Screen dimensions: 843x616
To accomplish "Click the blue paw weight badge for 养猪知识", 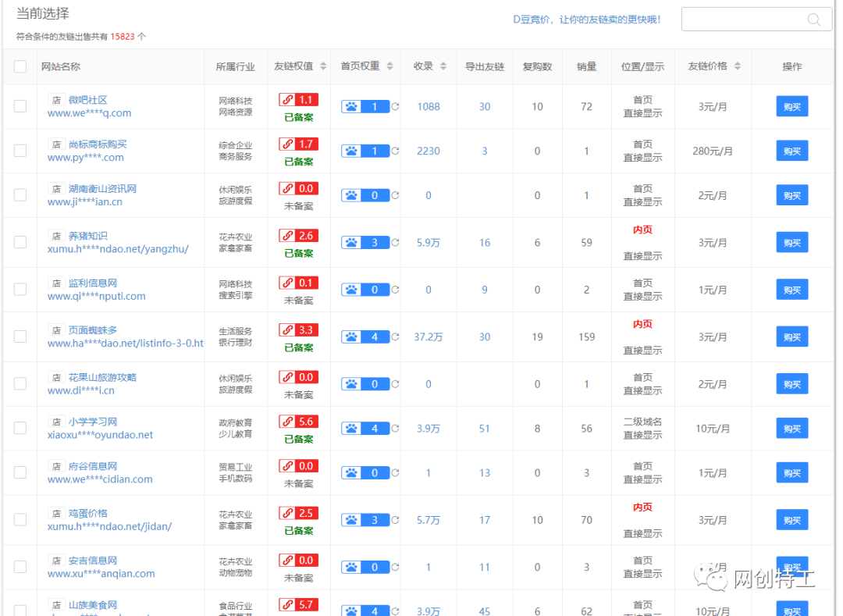I will click(x=367, y=242).
